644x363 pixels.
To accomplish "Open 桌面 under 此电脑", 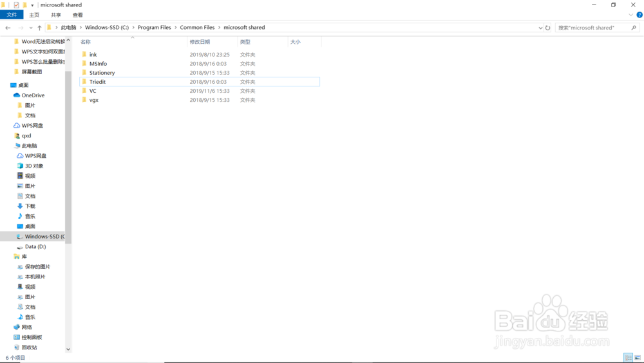I will [x=30, y=226].
